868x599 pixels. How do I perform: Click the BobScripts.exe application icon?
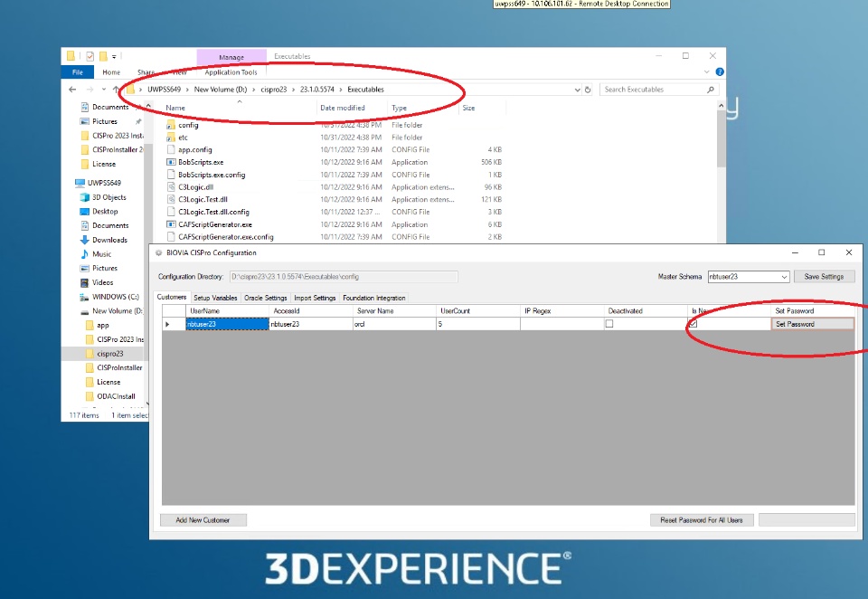(171, 162)
